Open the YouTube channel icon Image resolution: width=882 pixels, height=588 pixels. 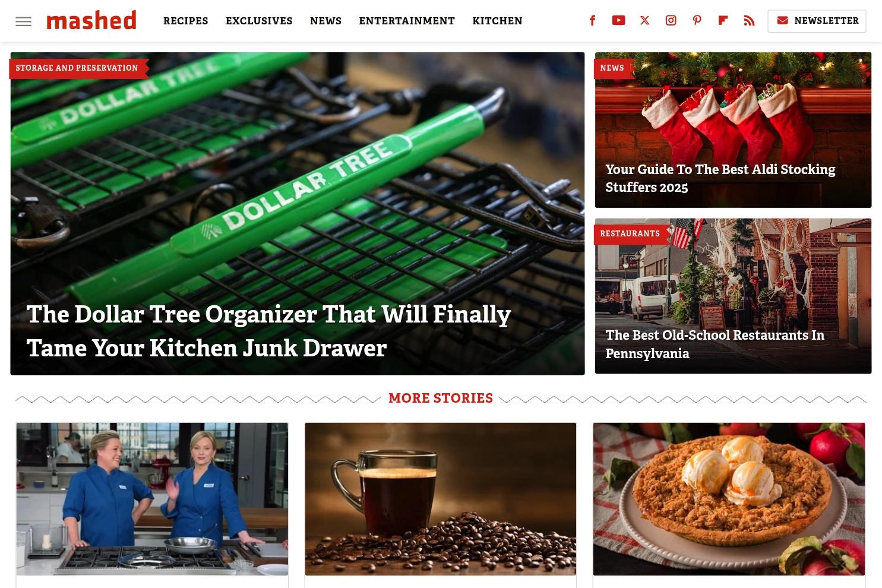coord(618,21)
